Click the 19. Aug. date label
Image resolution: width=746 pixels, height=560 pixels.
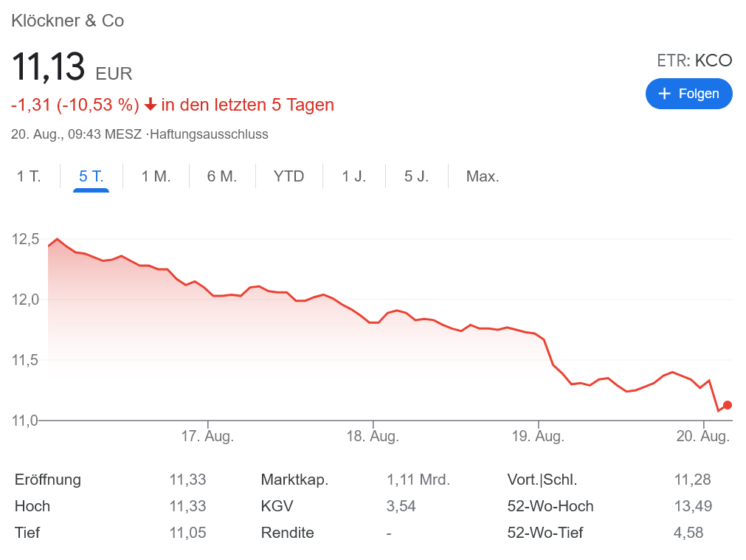(538, 436)
